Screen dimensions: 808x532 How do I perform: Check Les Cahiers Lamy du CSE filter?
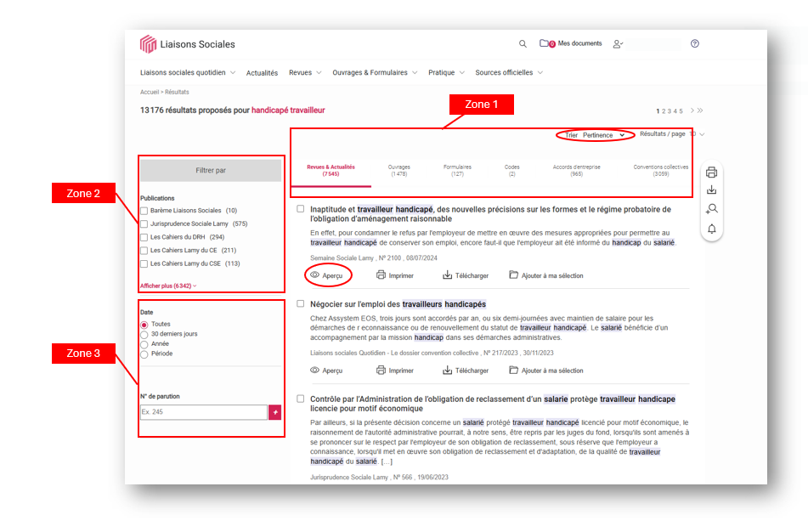click(144, 264)
